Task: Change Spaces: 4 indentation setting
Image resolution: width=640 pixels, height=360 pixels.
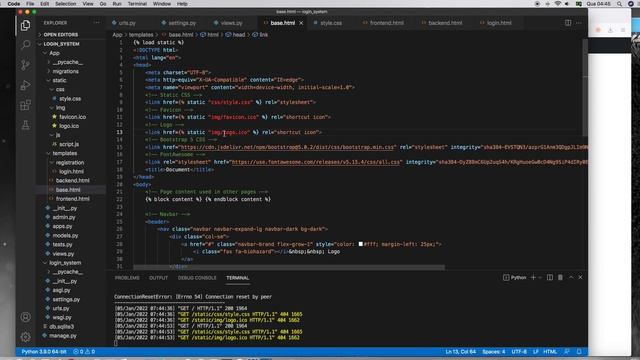Action: tap(494, 351)
